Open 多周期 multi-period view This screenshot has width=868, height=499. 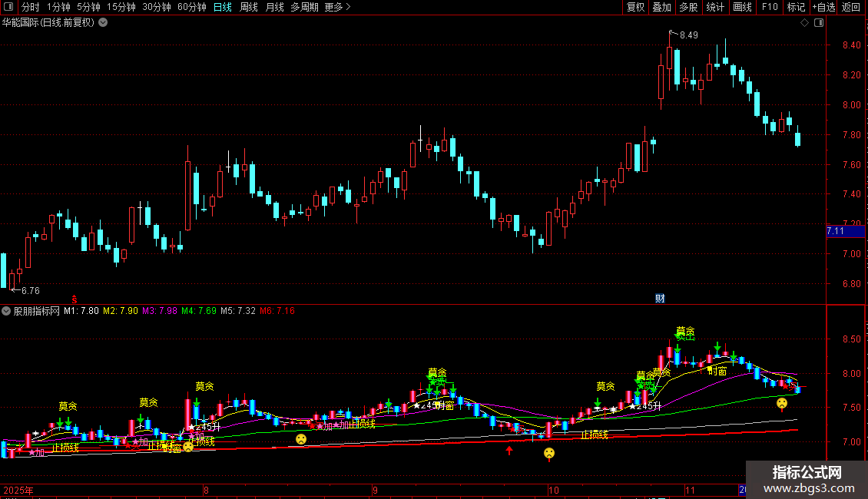(304, 7)
